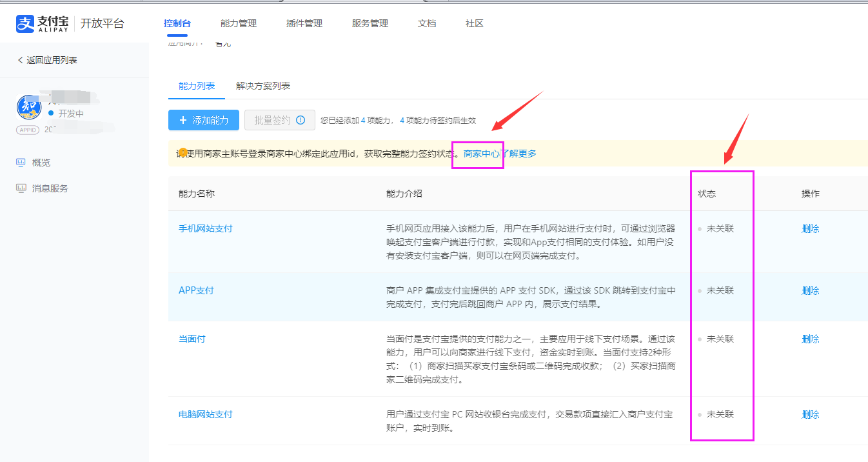Image resolution: width=868 pixels, height=462 pixels.
Task: Click the 手机网站支付 description text
Action: pyautogui.click(x=531, y=242)
